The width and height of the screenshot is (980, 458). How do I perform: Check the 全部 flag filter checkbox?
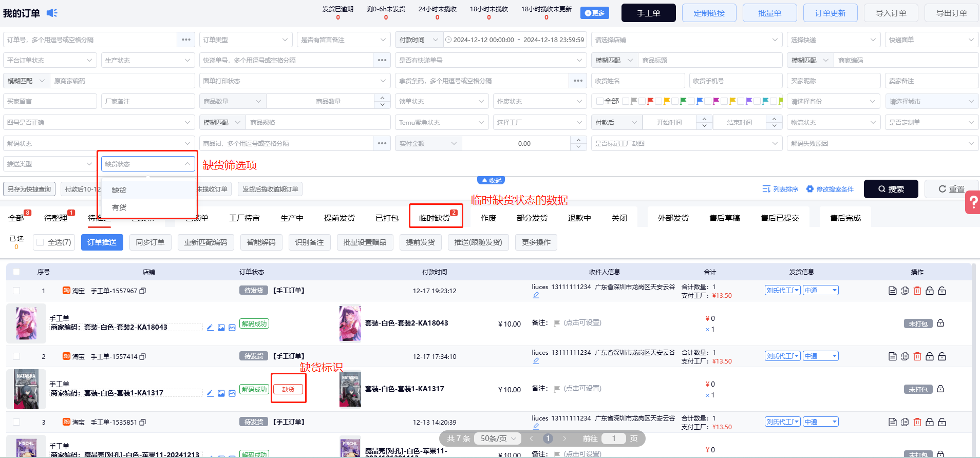click(599, 101)
